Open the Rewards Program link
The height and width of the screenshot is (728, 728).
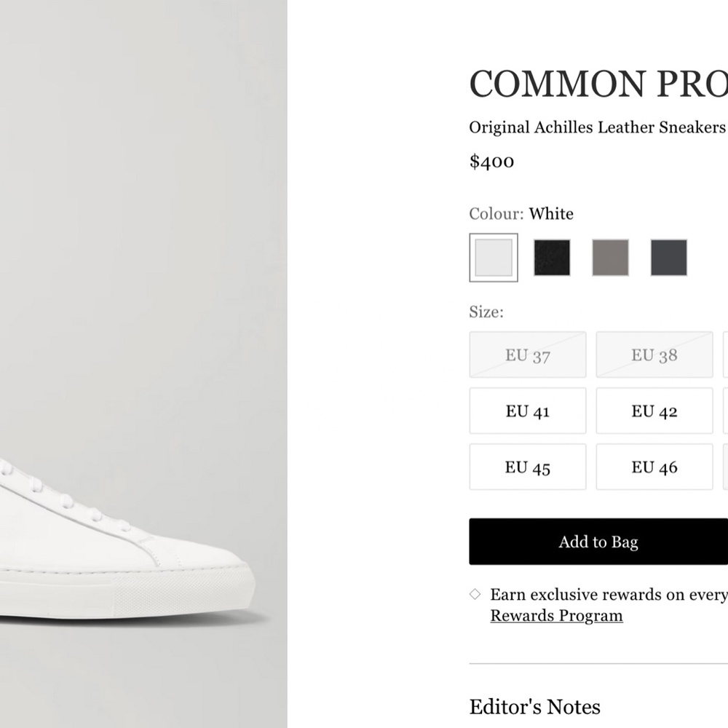coord(556,615)
